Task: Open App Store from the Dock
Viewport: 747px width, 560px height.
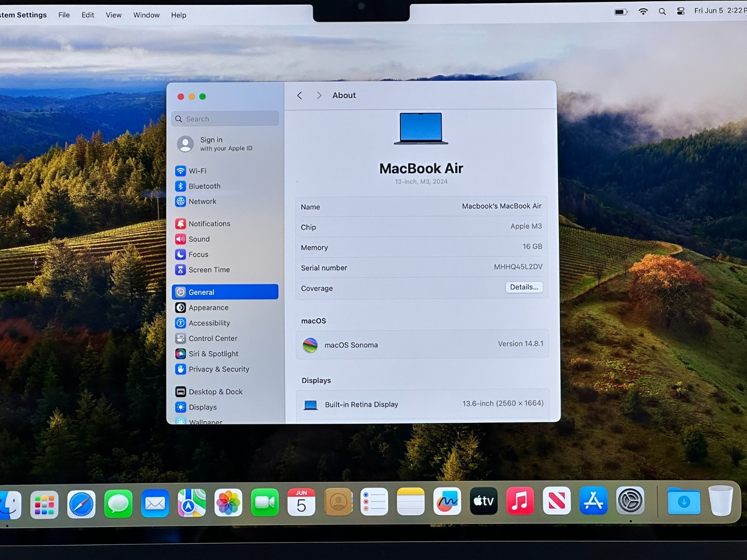Action: pyautogui.click(x=593, y=501)
